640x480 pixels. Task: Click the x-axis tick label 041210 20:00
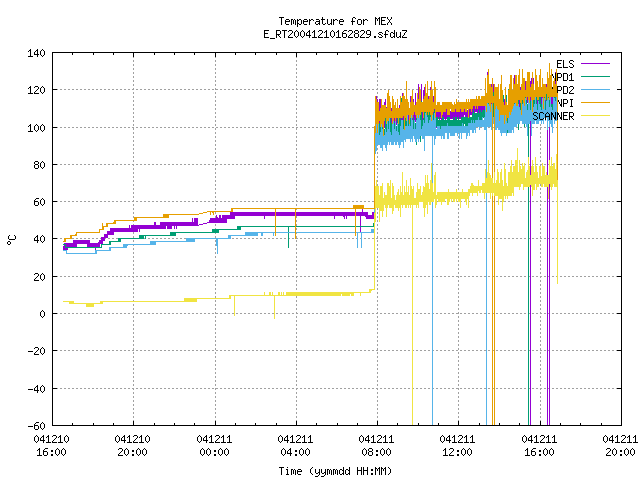[x=133, y=446]
